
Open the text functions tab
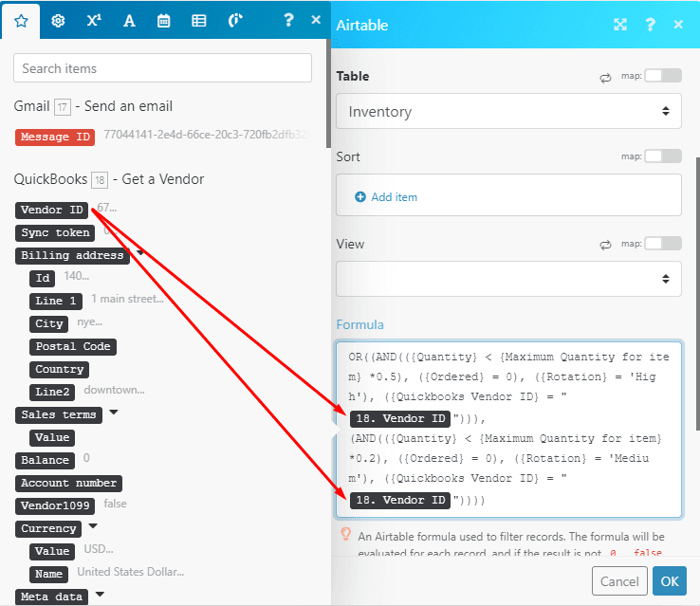click(129, 21)
